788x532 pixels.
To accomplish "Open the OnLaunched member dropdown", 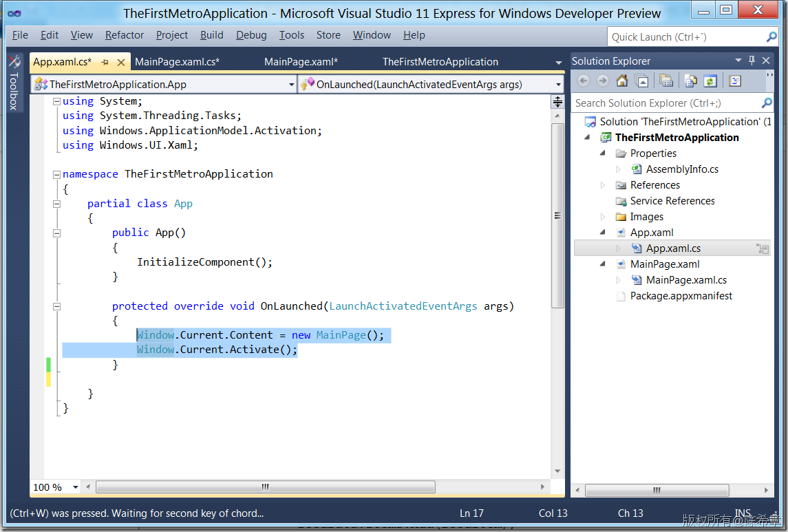I will pyautogui.click(x=558, y=85).
